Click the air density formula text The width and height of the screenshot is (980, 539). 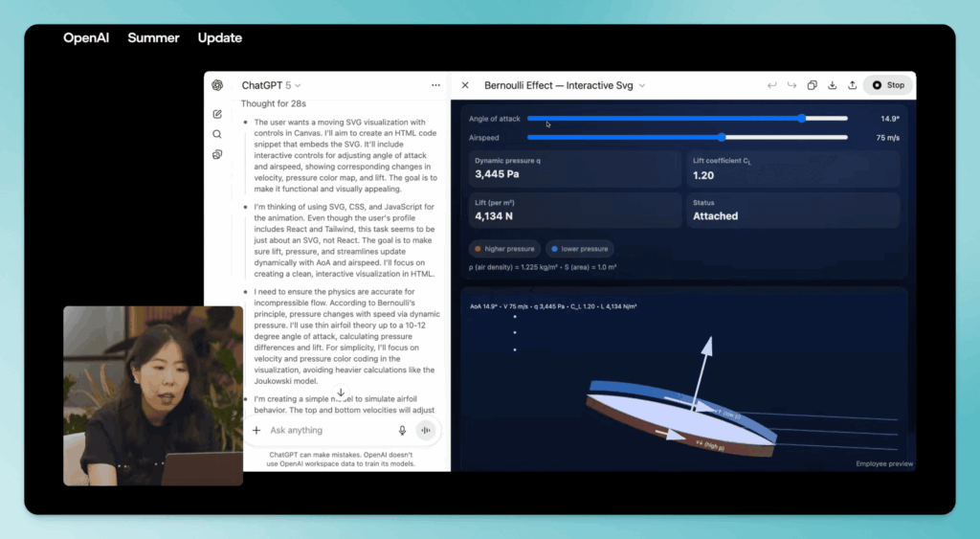pos(543,267)
